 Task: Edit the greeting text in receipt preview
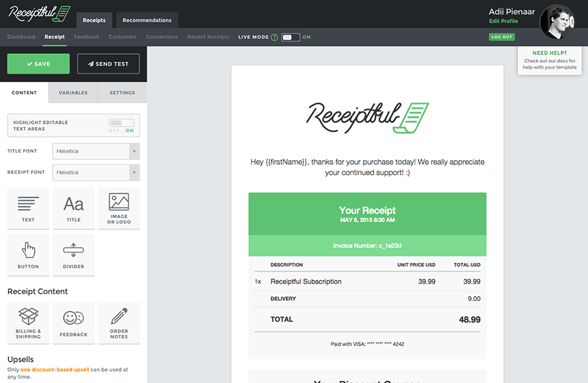pos(368,168)
